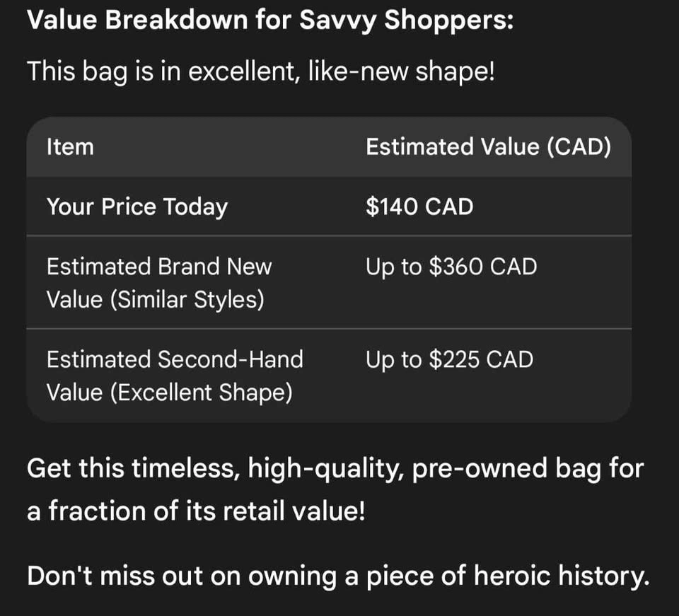Click the "like-new shape" sentence below the heading

tap(260, 71)
